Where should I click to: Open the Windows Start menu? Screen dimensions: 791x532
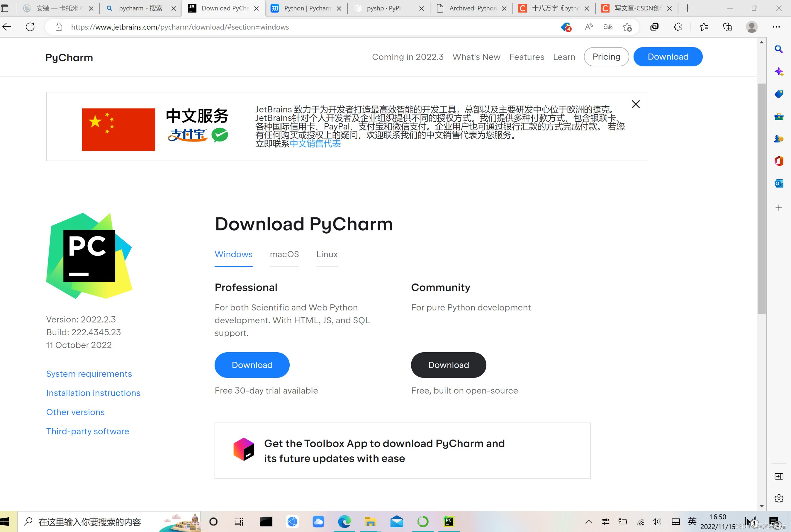5,522
